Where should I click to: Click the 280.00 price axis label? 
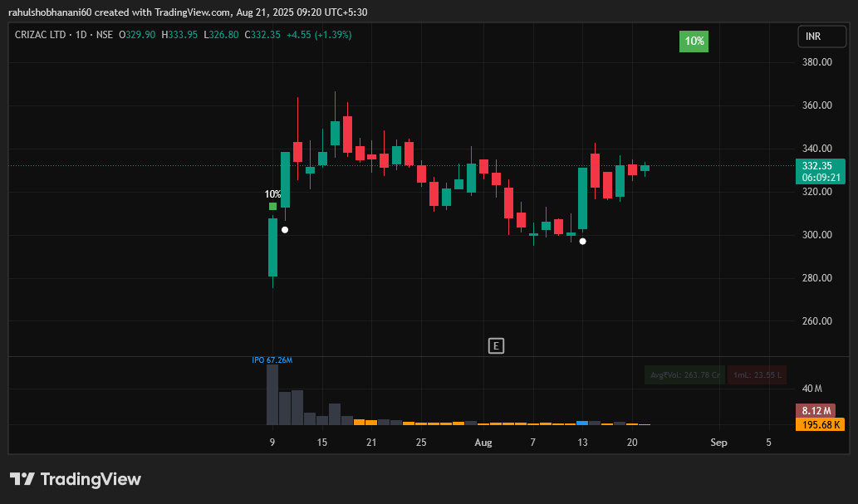pyautogui.click(x=817, y=278)
